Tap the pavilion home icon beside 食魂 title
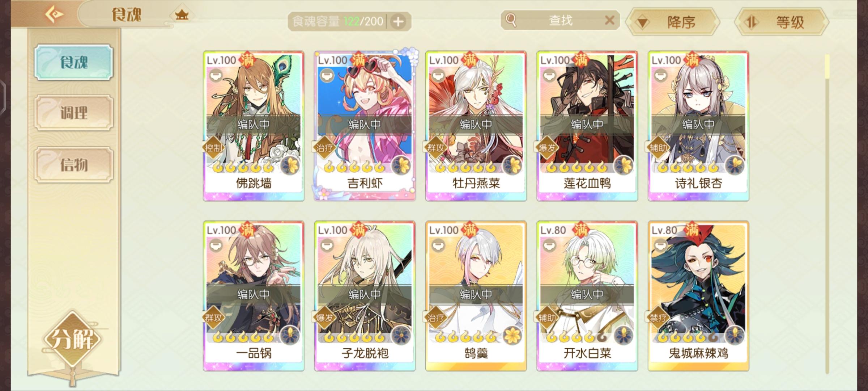 click(182, 15)
